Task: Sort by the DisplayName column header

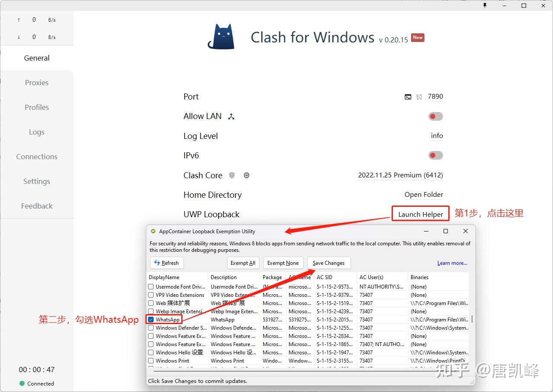Action: 177,277
